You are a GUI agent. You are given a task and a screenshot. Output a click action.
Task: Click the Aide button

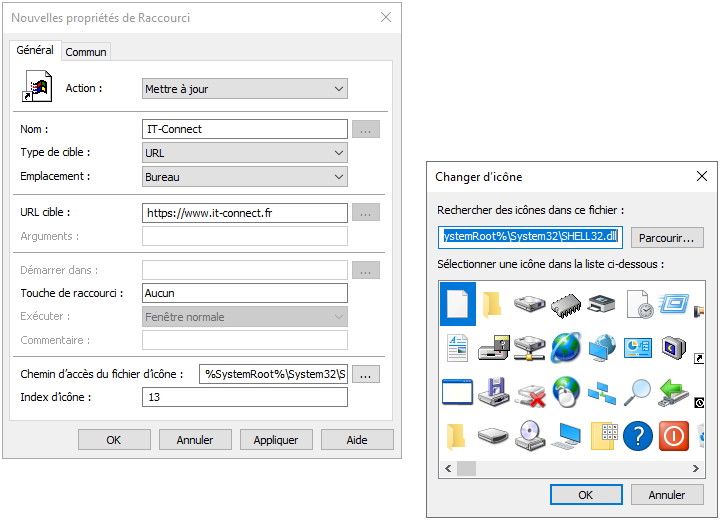tap(357, 440)
